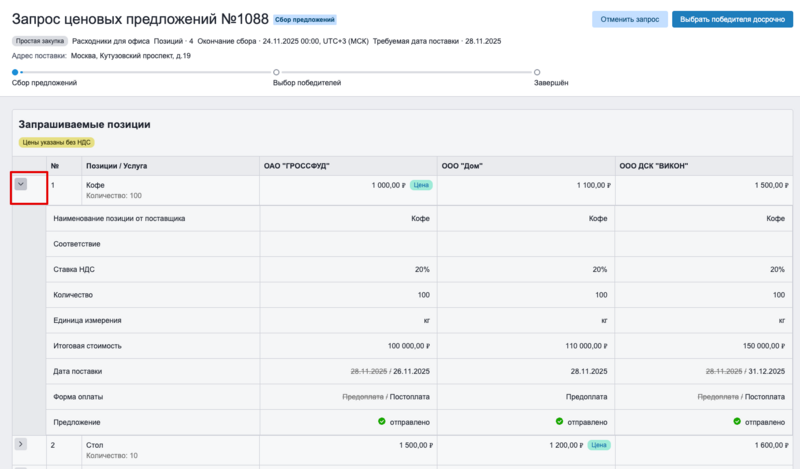Screen dimensions: 800x469
Task: Click ГРОССФУД delivery date 26.11.2025 cell
Action: 413,369
